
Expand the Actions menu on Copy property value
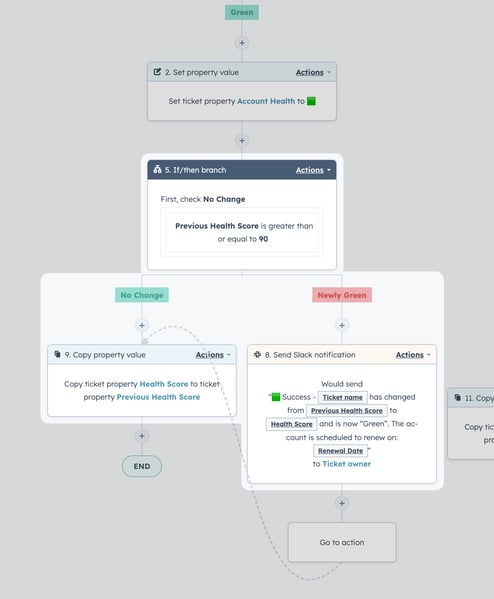pyautogui.click(x=213, y=355)
